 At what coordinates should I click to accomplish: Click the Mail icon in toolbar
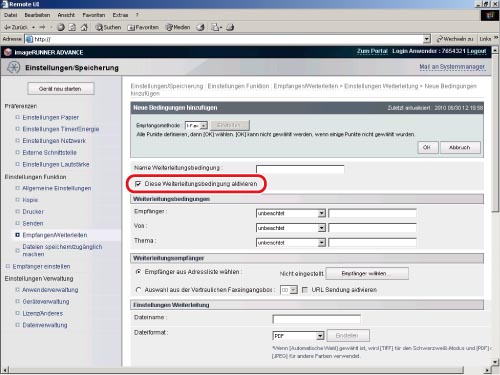(x=216, y=27)
